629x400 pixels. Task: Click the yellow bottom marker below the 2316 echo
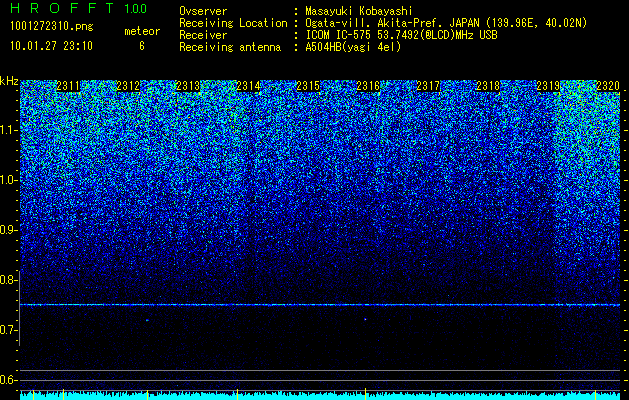365,394
